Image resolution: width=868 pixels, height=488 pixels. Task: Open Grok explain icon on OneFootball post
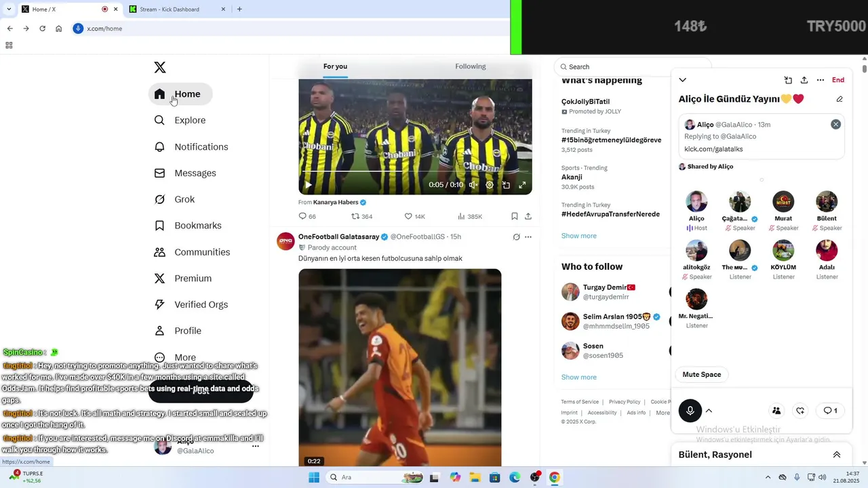(516, 237)
